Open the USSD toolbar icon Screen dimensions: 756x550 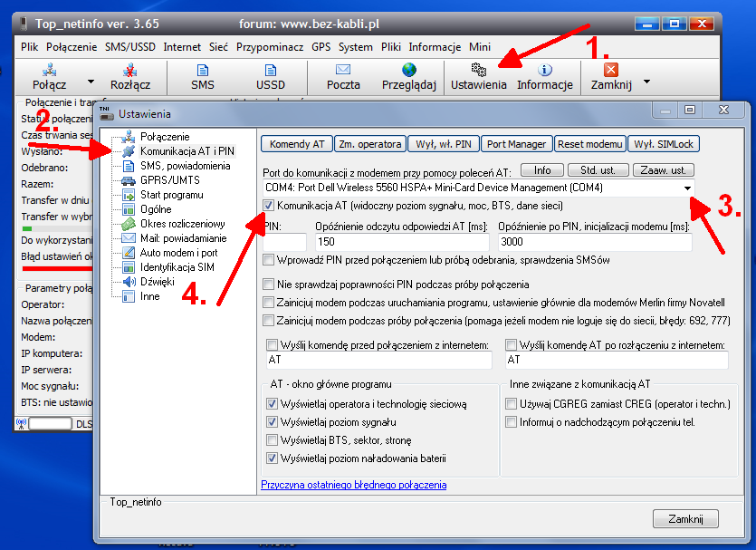click(270, 70)
